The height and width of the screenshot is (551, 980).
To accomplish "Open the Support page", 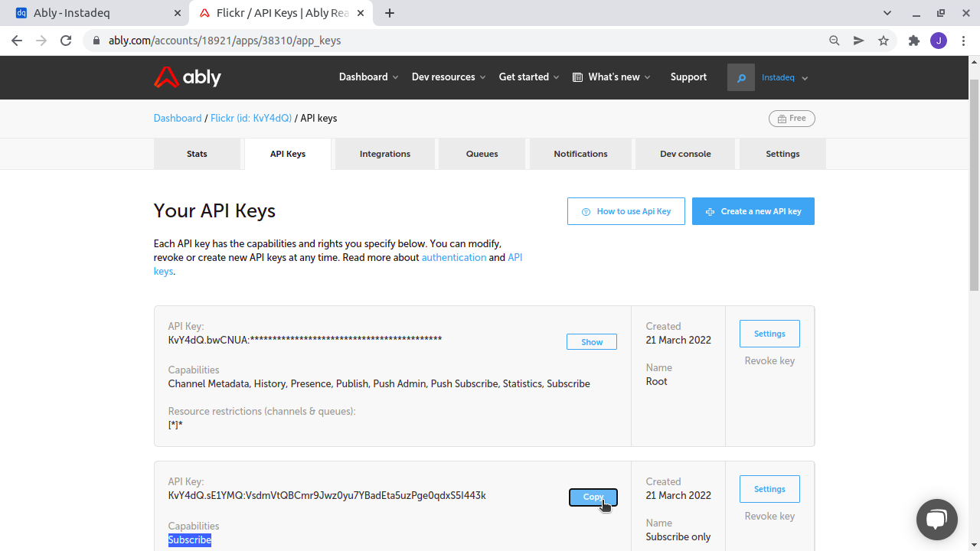I will 688,77.
